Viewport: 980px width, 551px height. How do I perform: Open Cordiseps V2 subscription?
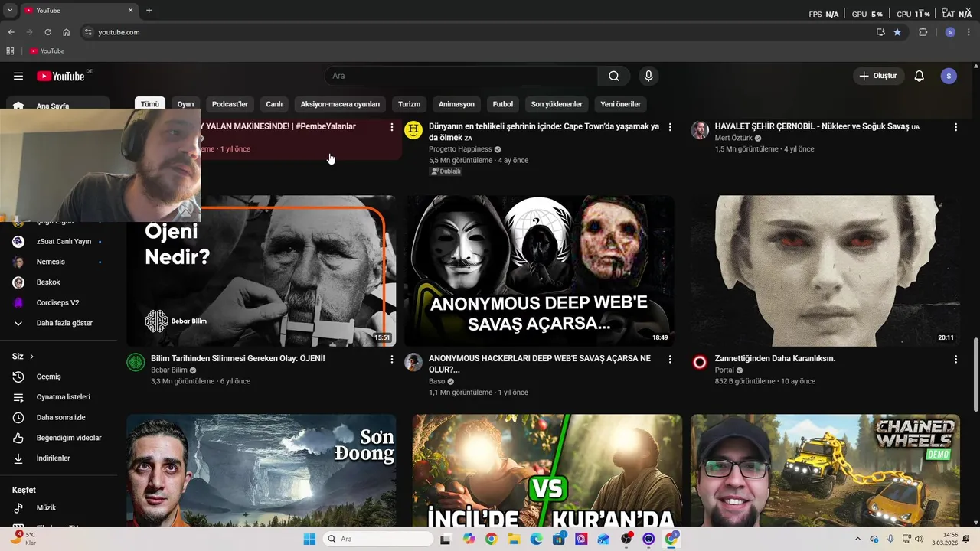pyautogui.click(x=58, y=302)
